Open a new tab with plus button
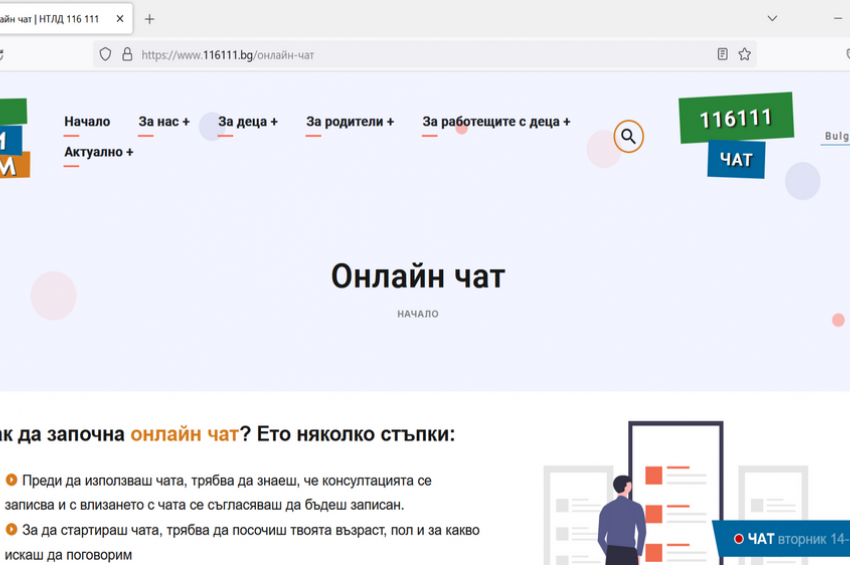The width and height of the screenshot is (850, 565). click(x=150, y=19)
